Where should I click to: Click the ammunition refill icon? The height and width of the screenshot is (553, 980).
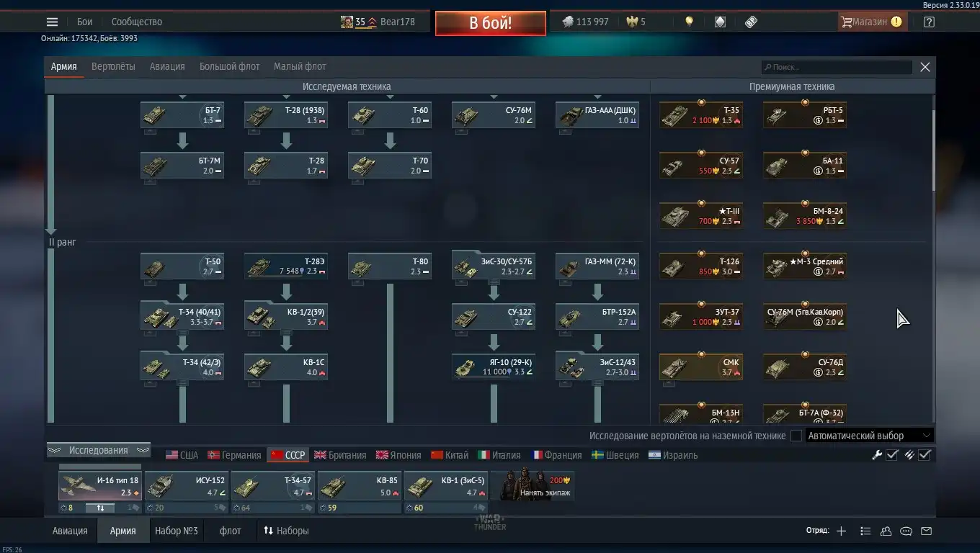[909, 455]
